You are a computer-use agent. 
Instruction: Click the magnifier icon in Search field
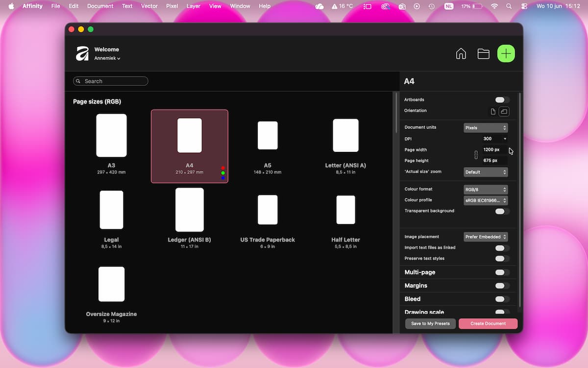(x=78, y=81)
